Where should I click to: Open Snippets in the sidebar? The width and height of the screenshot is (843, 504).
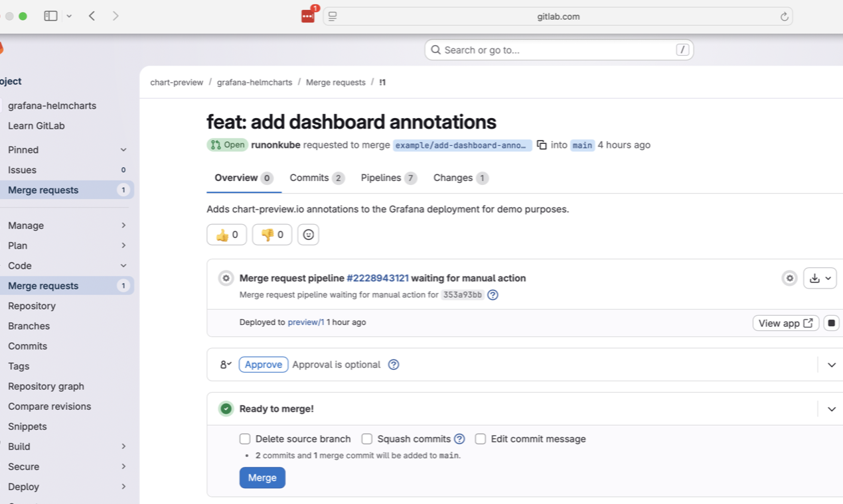pos(66,426)
